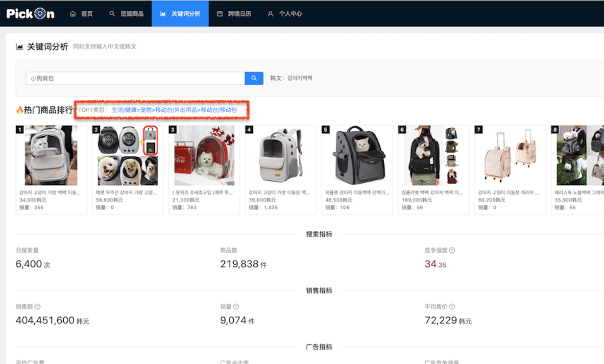The image size is (604, 364).
Task: Click the 生活/健康 category link
Action: (x=124, y=110)
